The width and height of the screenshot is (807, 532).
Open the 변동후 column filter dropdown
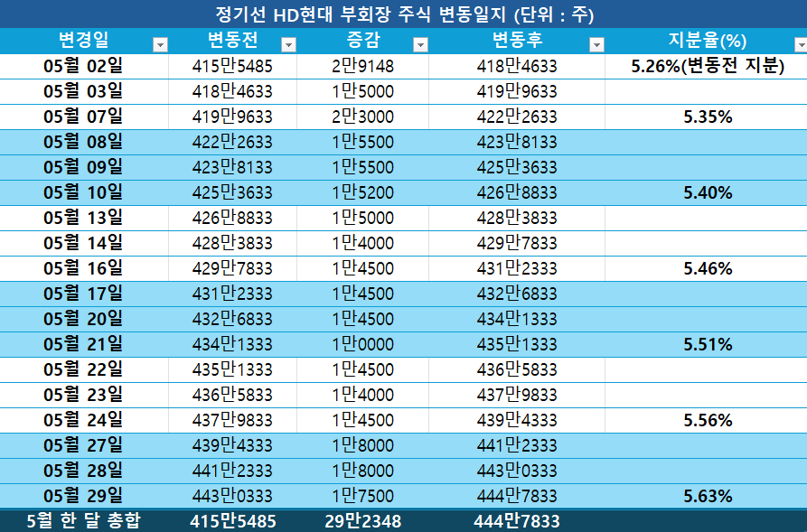click(594, 40)
